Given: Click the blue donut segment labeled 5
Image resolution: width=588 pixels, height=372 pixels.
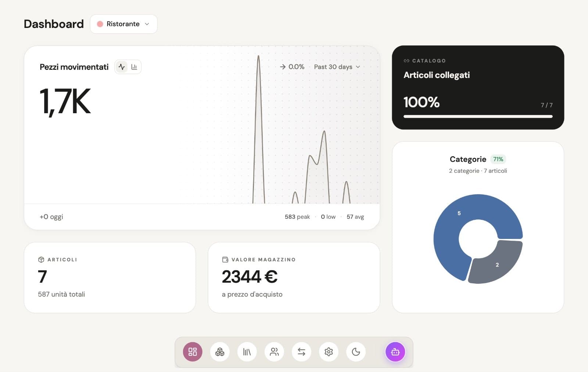Looking at the screenshot, I should click(x=459, y=213).
